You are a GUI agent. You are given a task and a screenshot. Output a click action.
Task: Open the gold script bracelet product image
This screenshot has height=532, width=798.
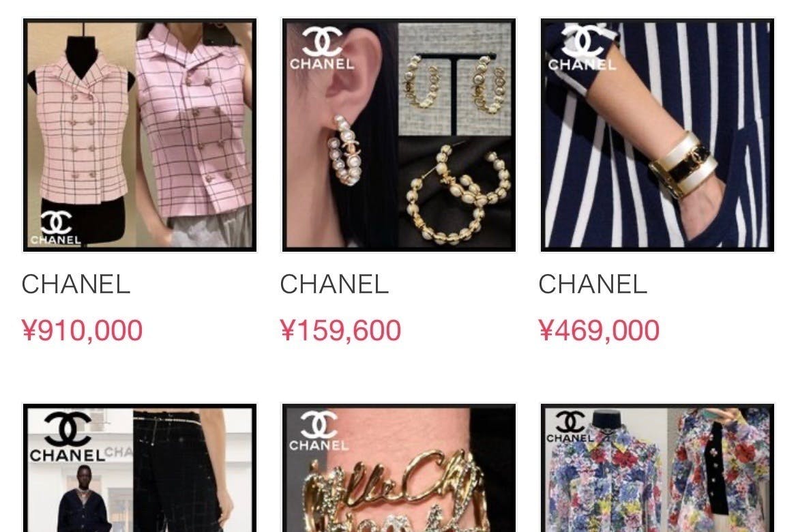[x=398, y=468]
